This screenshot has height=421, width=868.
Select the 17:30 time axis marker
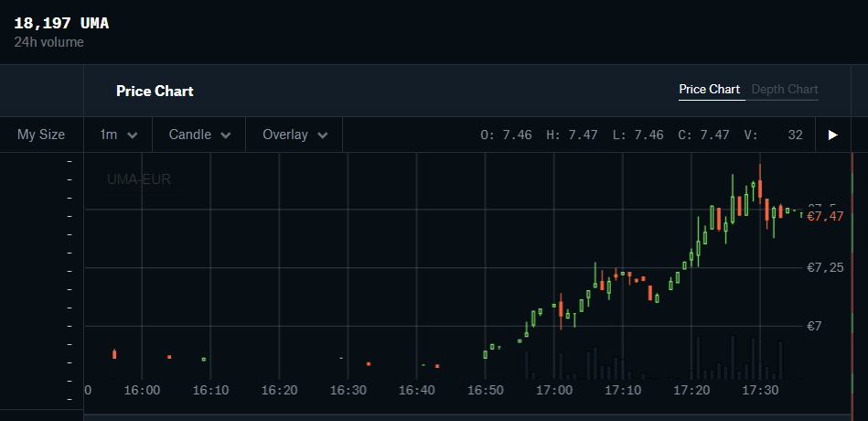tap(760, 390)
